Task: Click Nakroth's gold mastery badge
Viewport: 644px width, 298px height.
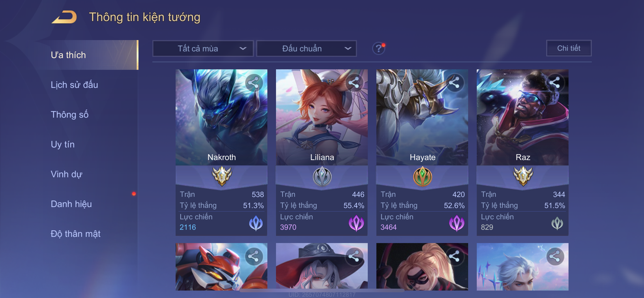Action: coord(222,176)
